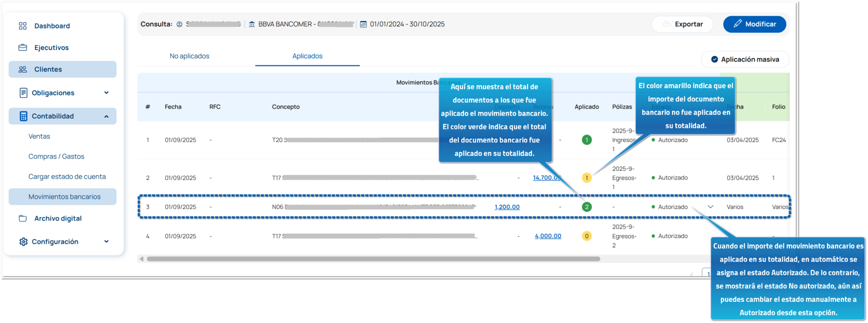The width and height of the screenshot is (868, 323).
Task: Click póliza 2025-9-Egresos-2 in row 4
Action: tap(624, 236)
